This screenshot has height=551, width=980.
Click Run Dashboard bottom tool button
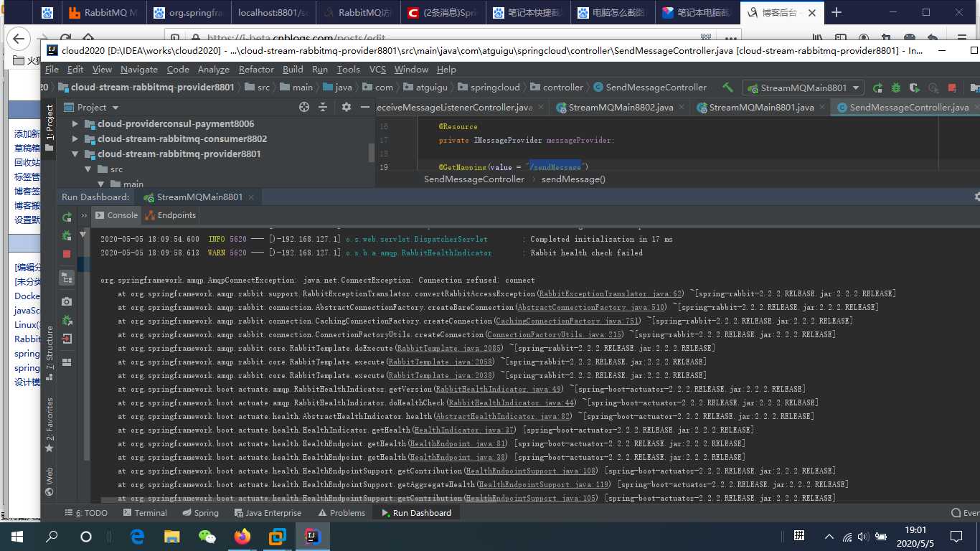point(416,513)
